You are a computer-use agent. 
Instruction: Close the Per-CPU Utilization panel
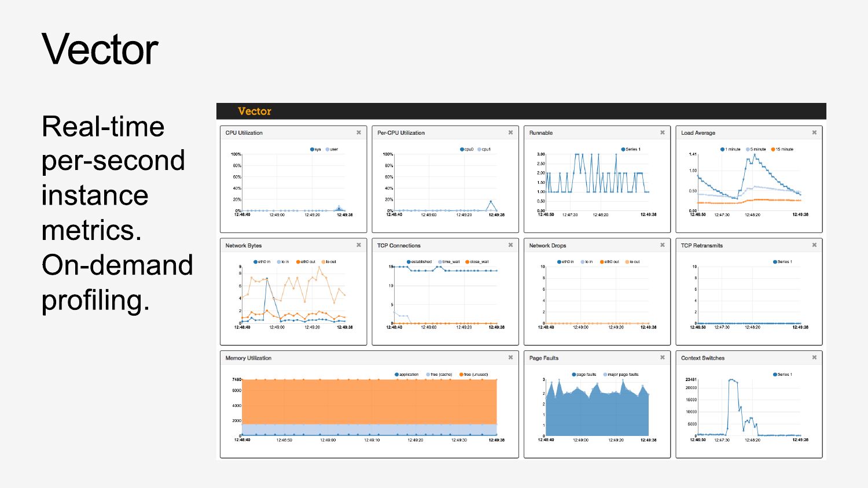tap(510, 132)
